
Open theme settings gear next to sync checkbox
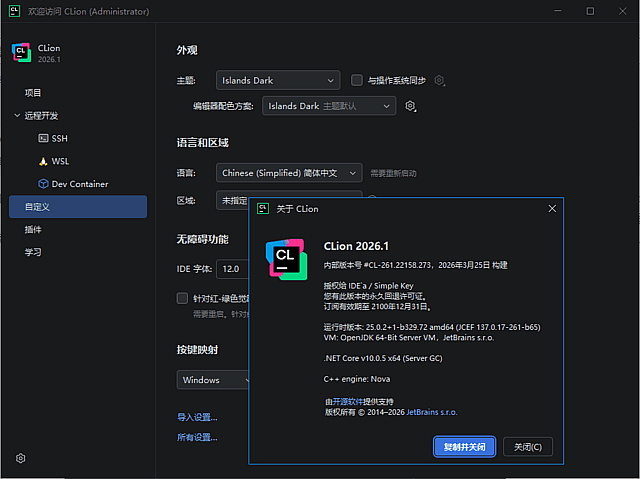coord(439,80)
